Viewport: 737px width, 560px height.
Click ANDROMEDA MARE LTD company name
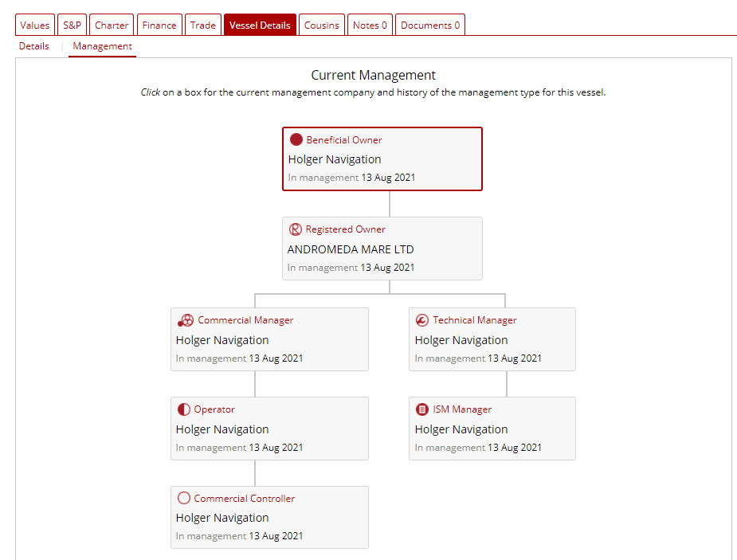tap(351, 249)
